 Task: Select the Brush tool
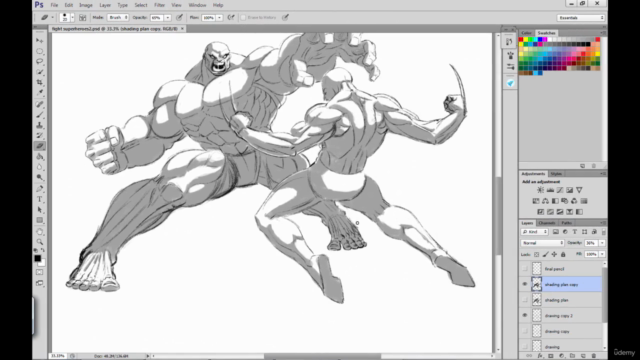40,115
